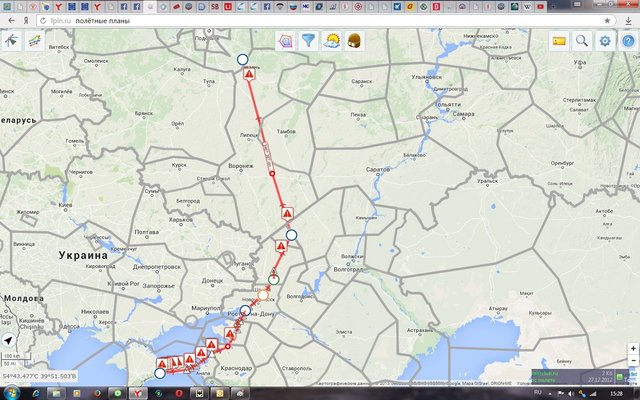Viewport: 640px width, 400px height.
Task: Open warning marker below Moscow waypoint
Action: [249, 74]
